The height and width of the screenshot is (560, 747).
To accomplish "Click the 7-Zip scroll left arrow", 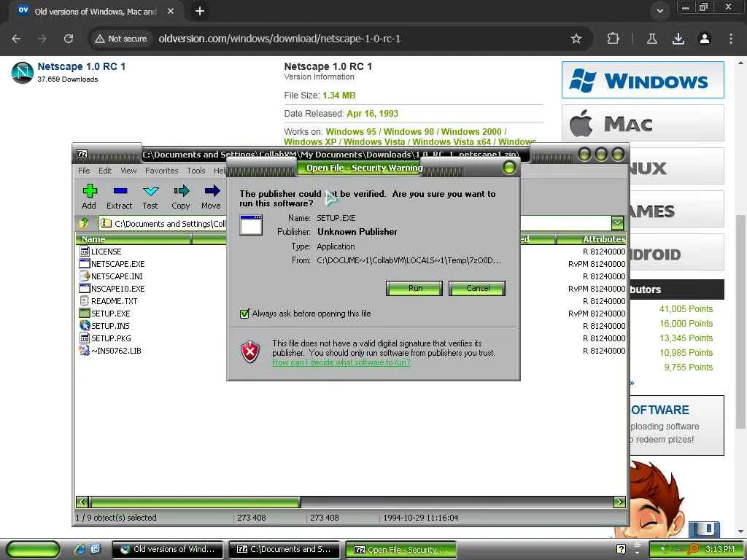I will click(x=82, y=502).
